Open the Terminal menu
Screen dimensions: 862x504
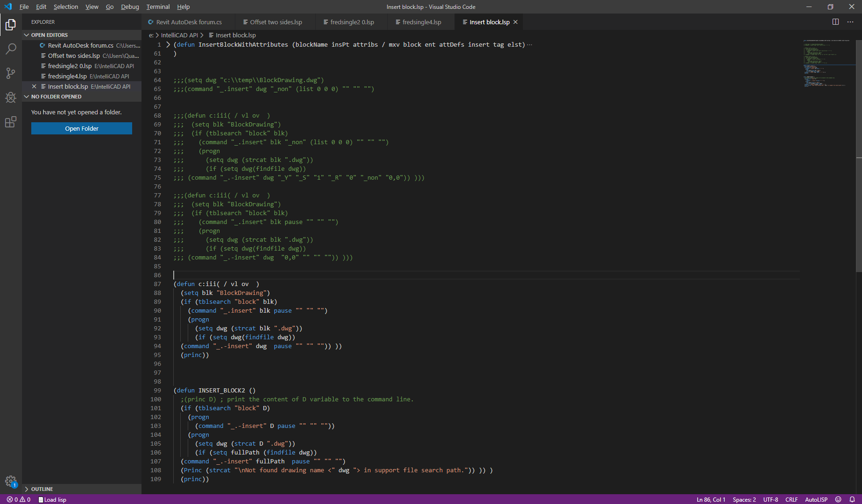pyautogui.click(x=158, y=7)
